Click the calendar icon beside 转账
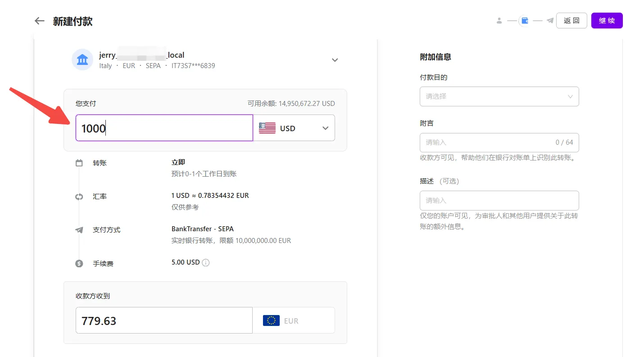Screen dimensions: 644x357 [79, 163]
